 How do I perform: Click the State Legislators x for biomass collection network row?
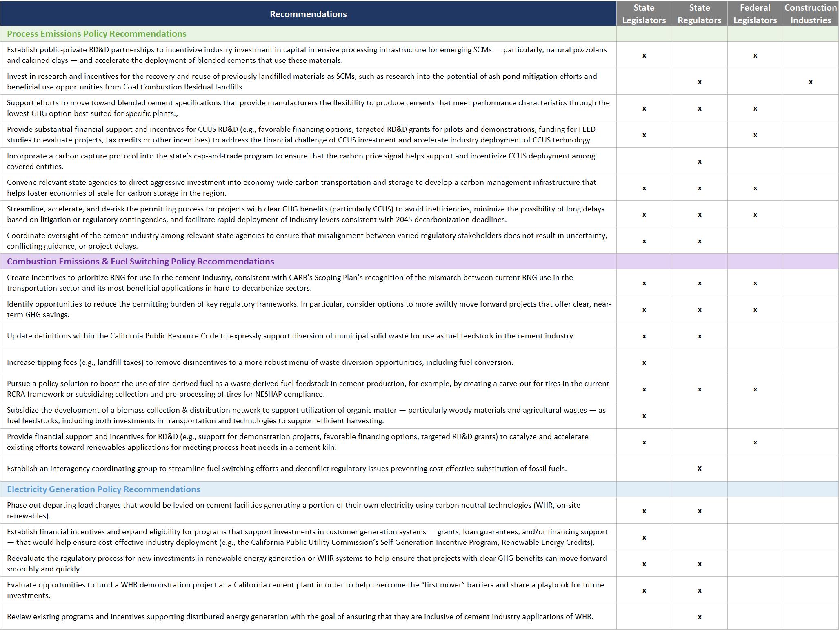click(644, 416)
